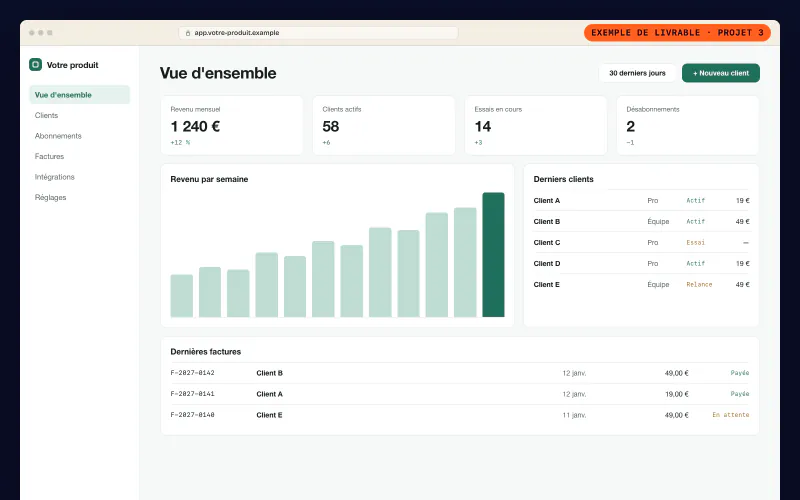800x500 pixels.
Task: Click the EXEMPLE DE LIVRABLE PROJET 3 badge
Action: pyautogui.click(x=677, y=33)
